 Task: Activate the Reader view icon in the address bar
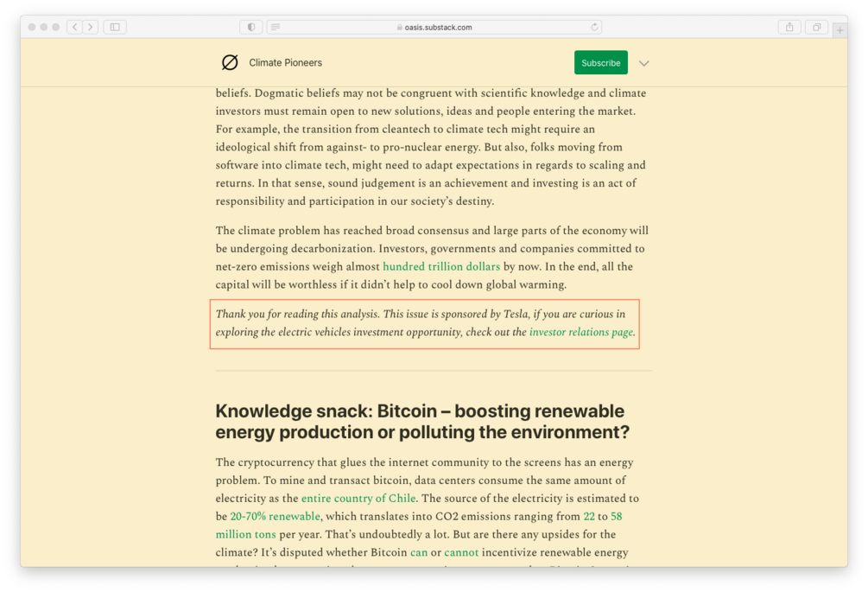[x=276, y=27]
